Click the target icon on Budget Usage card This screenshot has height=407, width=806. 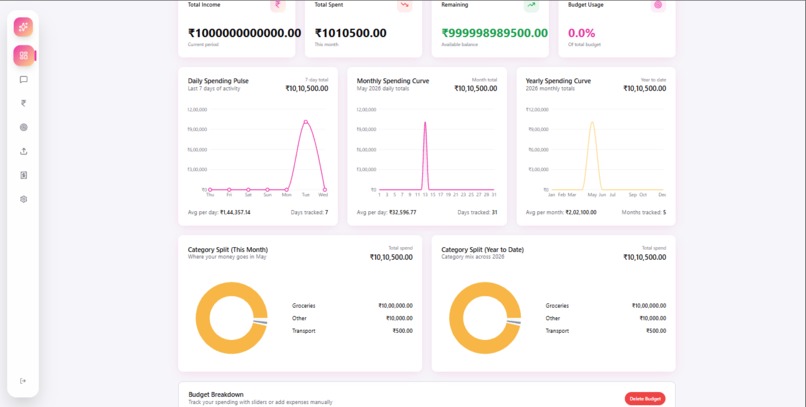coord(658,5)
